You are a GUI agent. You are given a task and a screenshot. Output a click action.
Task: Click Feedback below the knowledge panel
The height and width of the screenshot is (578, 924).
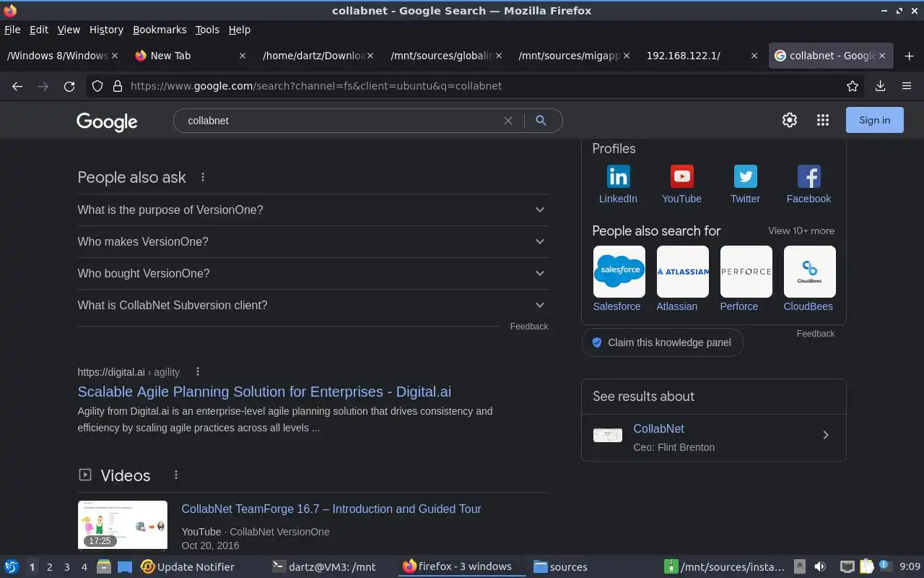816,334
